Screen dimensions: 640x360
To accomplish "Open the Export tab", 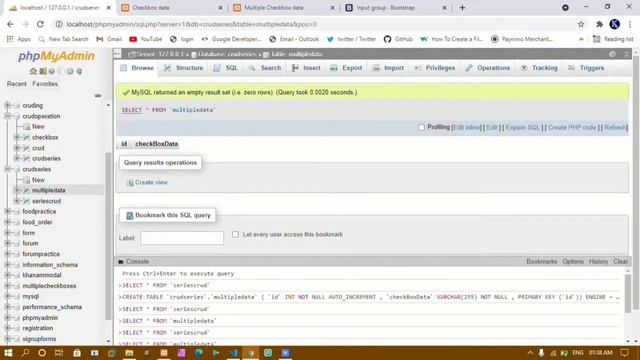I will click(346, 68).
